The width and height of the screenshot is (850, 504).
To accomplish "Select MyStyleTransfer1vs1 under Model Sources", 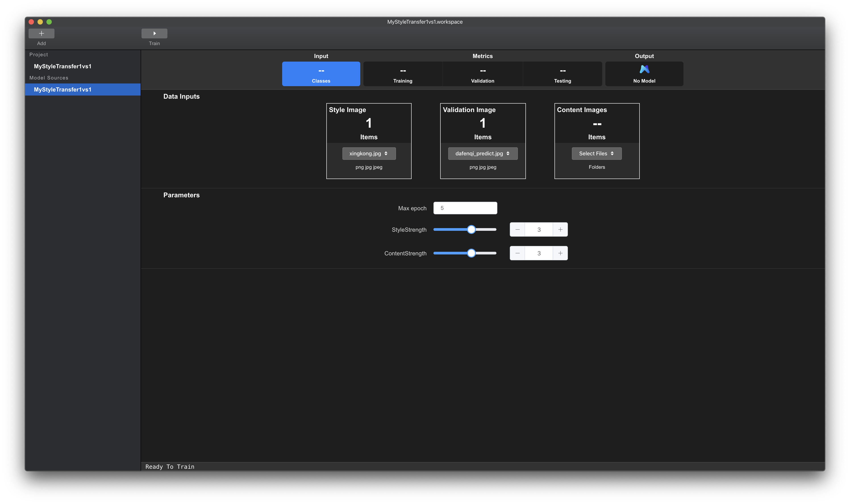I will [x=62, y=90].
